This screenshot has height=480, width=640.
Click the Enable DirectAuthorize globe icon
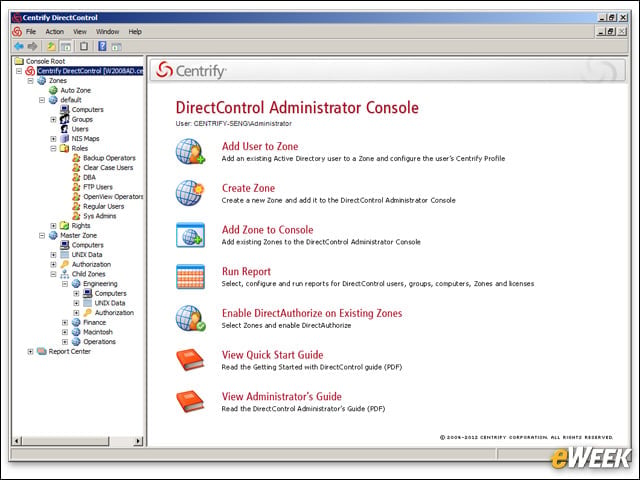[190, 318]
